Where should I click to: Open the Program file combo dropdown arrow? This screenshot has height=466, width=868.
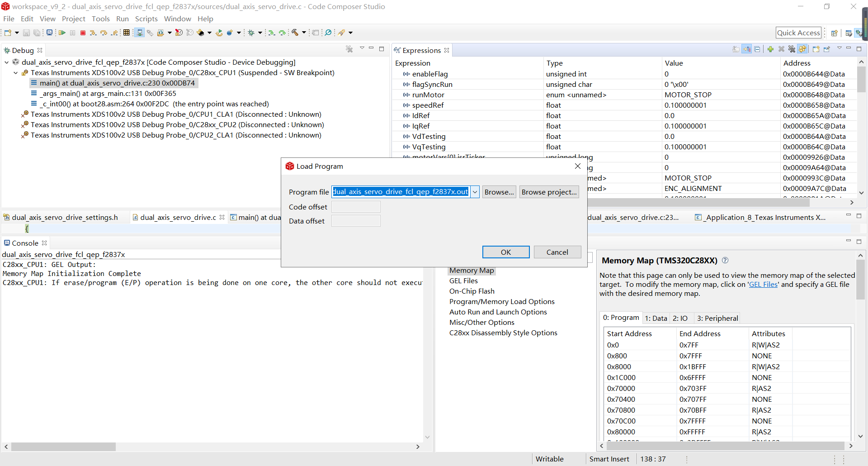475,192
